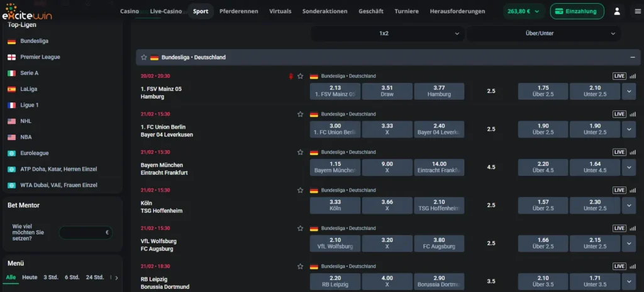The image size is (644, 292).
Task: Open the Über/Unter market dropdown
Action: 543,34
